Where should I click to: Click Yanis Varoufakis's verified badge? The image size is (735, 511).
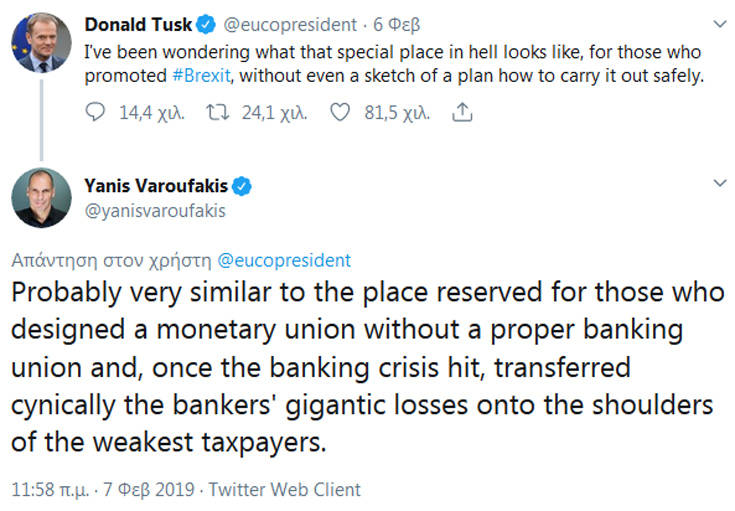pyautogui.click(x=242, y=186)
